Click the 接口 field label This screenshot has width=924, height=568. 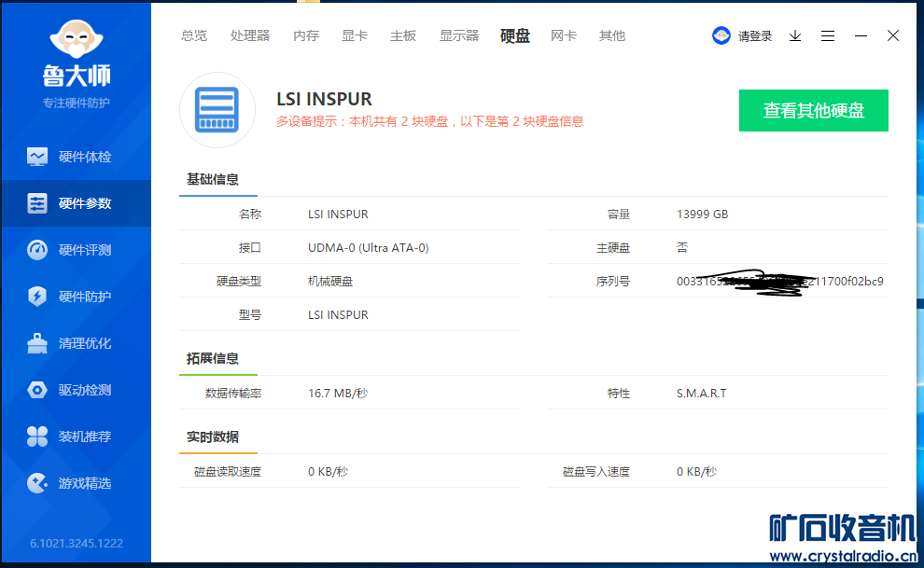coord(250,248)
